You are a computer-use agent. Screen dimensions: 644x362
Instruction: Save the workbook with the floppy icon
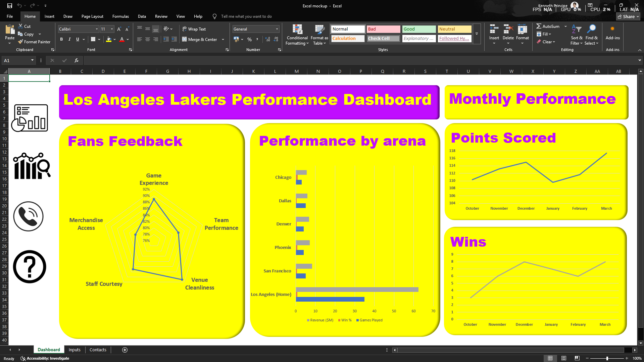coord(10,6)
